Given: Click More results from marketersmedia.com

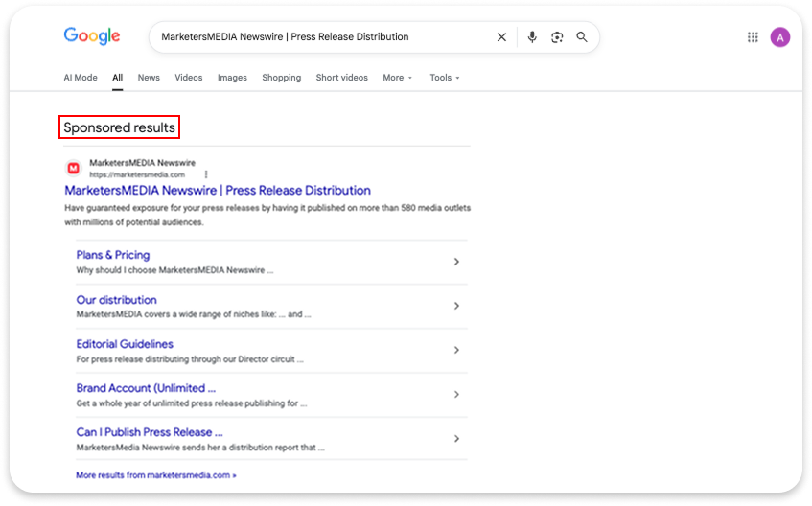Looking at the screenshot, I should point(156,475).
